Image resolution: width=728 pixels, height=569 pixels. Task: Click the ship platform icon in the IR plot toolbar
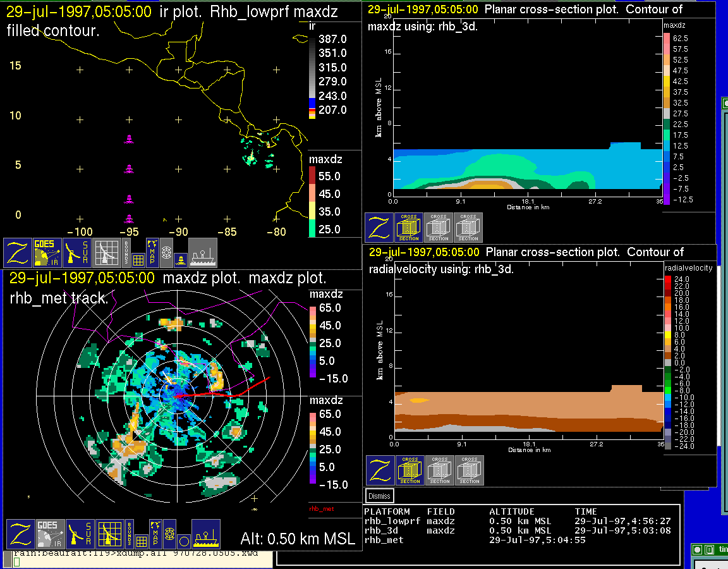[x=203, y=253]
